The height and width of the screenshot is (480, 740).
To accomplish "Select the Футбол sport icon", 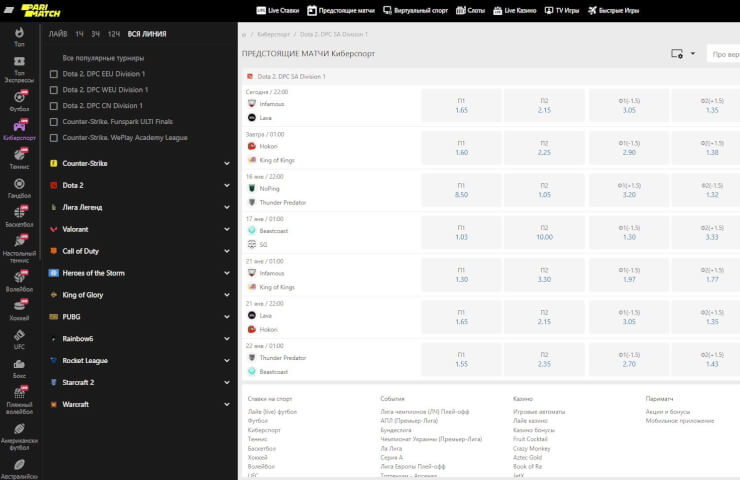I will coord(19,101).
